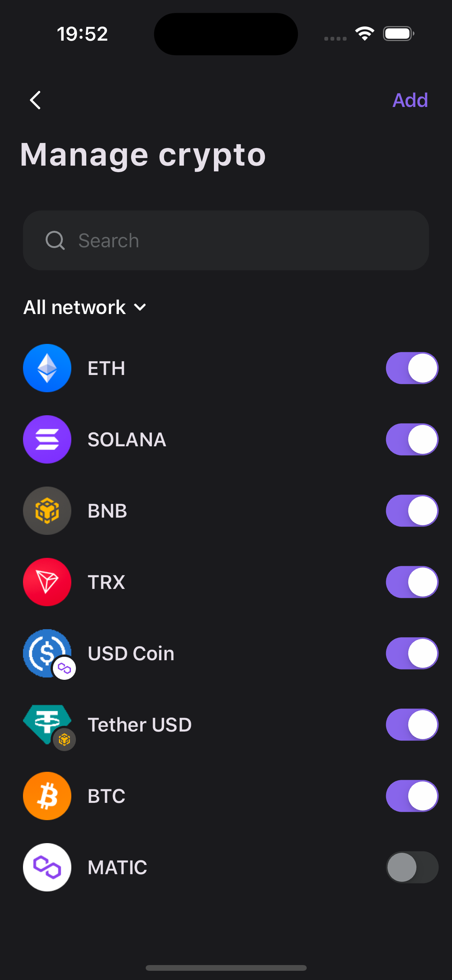Tap the BTC coin icon

(x=47, y=796)
